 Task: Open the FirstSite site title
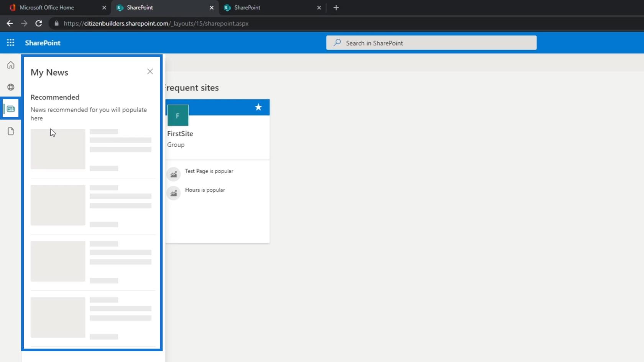coord(180,134)
